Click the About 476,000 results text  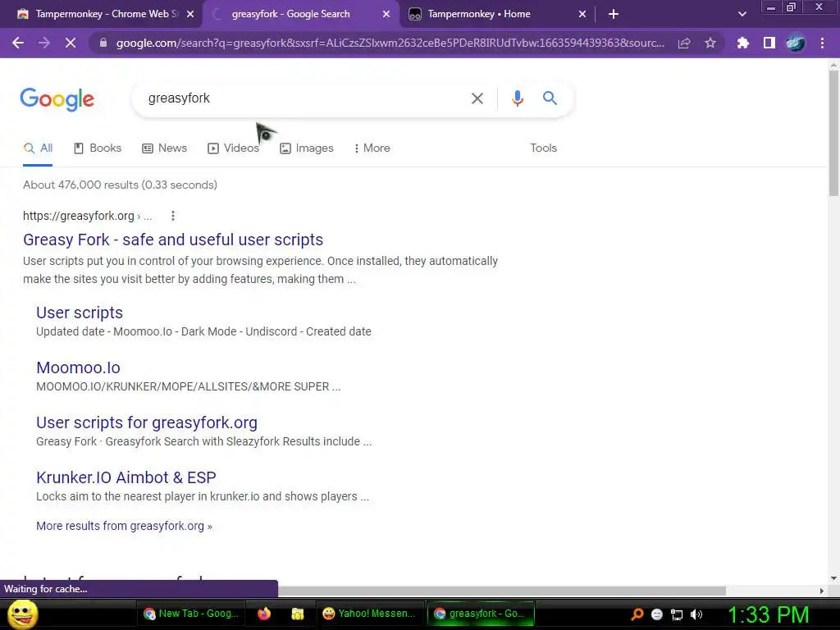[x=120, y=185]
